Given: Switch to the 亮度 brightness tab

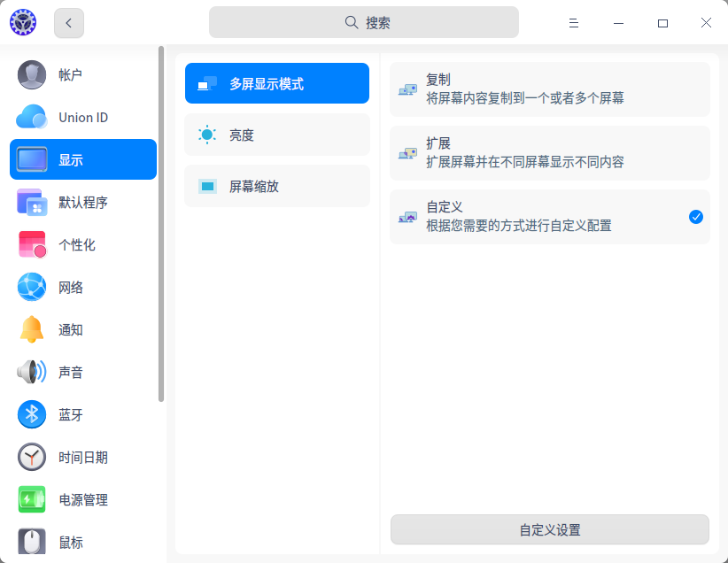Looking at the screenshot, I should click(276, 135).
